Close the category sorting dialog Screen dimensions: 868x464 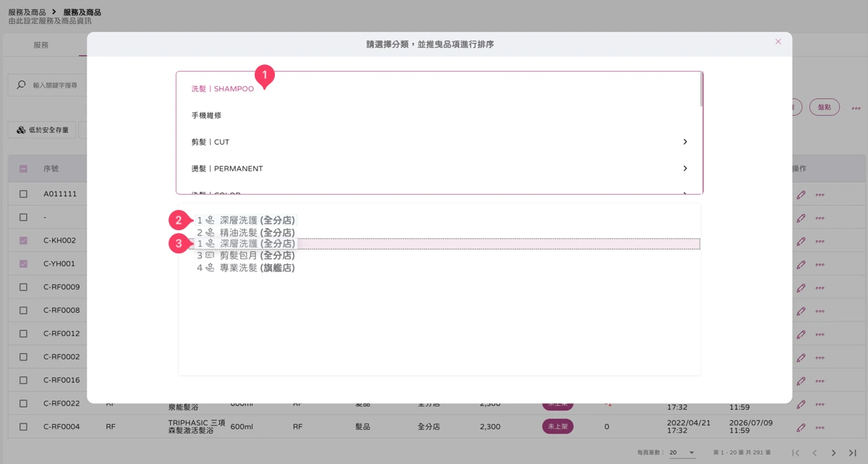pos(778,42)
